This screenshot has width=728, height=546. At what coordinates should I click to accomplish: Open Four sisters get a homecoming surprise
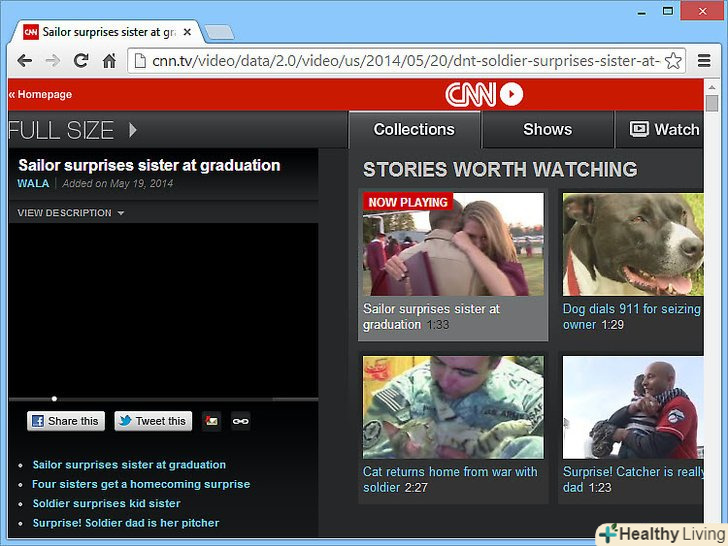(141, 484)
